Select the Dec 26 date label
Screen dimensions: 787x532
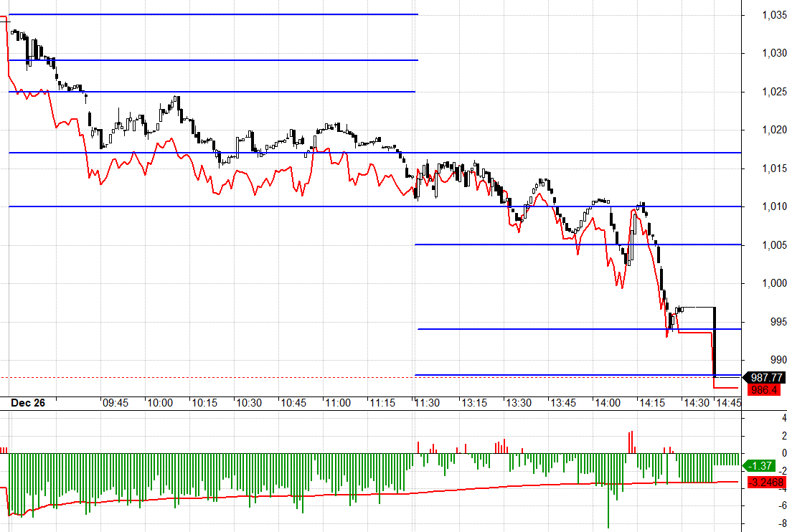point(28,404)
